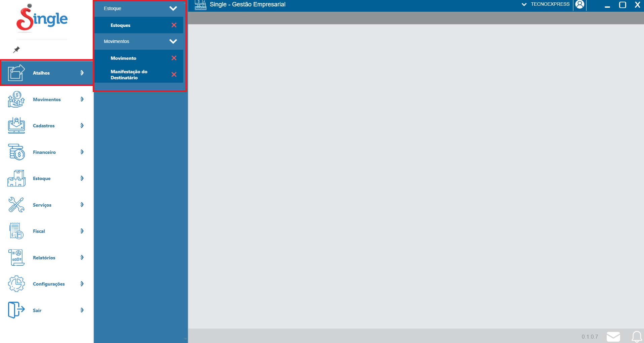
Task: Click the Configurações gear icon
Action: tap(16, 284)
